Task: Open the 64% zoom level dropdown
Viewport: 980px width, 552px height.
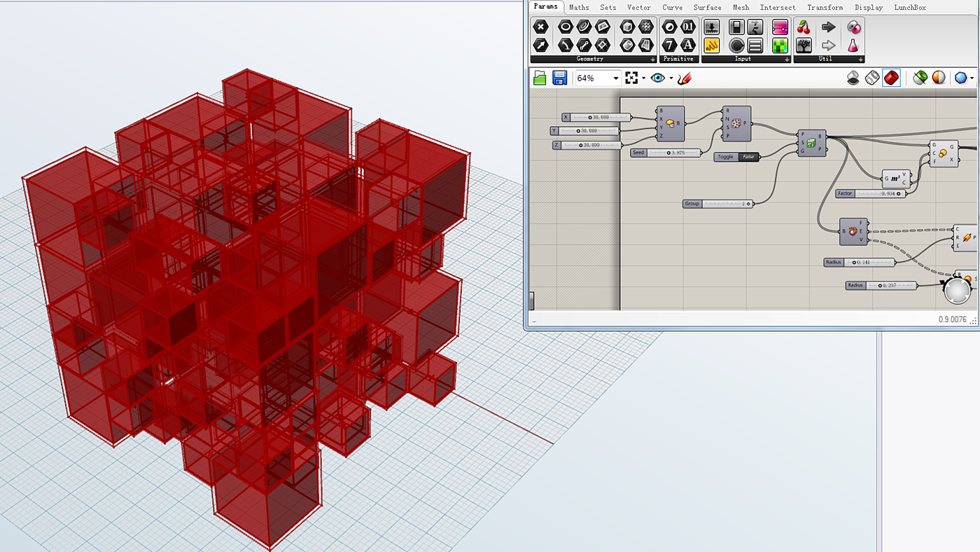Action: (615, 78)
